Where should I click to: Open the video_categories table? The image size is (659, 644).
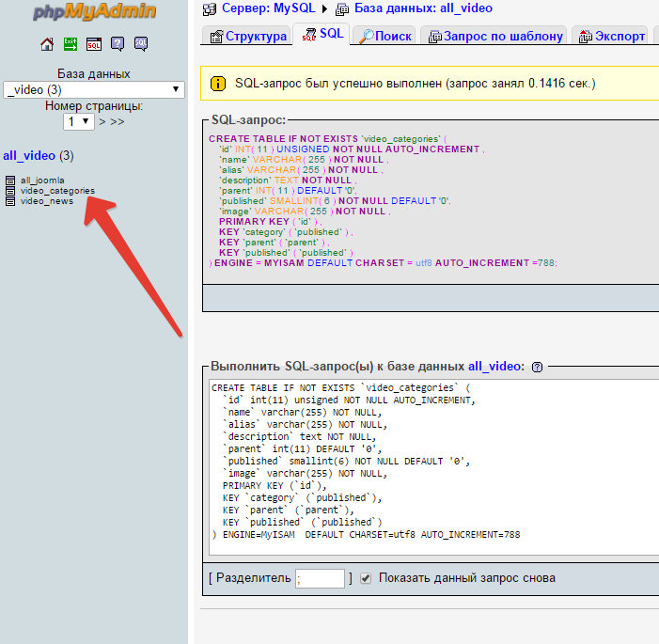[x=57, y=191]
